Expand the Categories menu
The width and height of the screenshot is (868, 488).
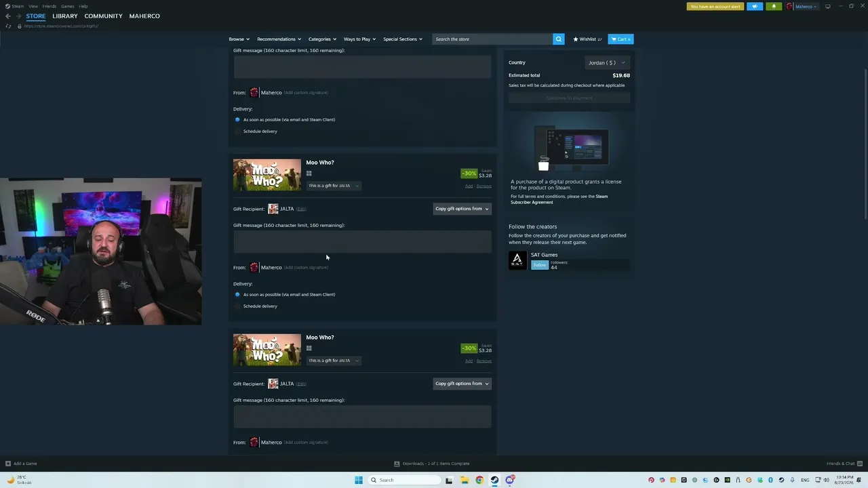[x=322, y=39]
